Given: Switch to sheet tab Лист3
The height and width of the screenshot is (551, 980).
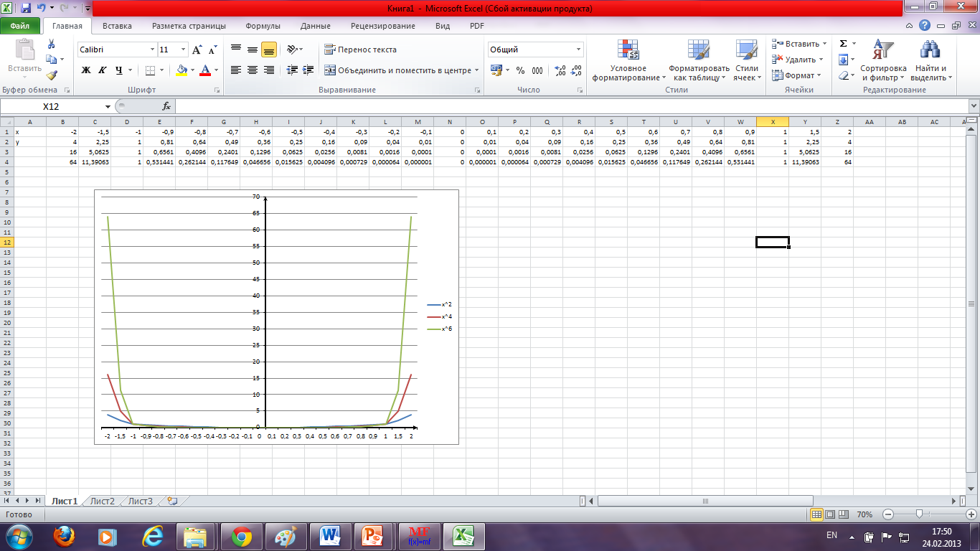Looking at the screenshot, I should coord(141,501).
